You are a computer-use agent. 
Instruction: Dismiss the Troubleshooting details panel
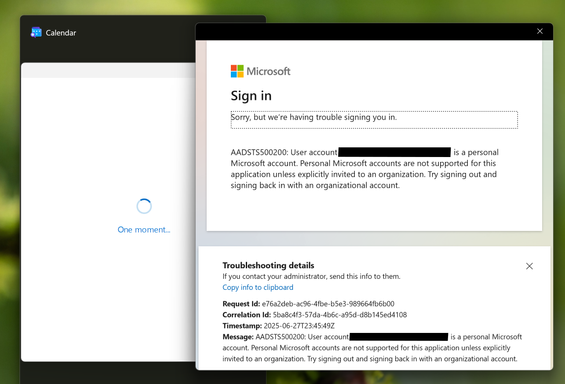pyautogui.click(x=529, y=266)
